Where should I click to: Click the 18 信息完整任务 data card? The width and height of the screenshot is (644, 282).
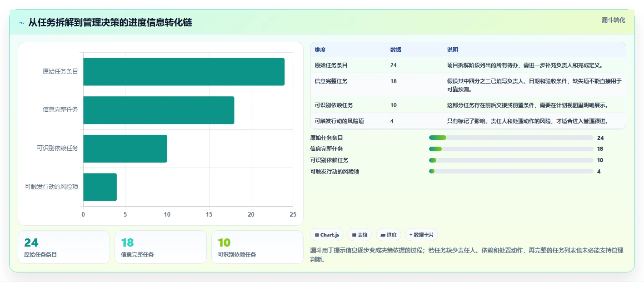point(160,247)
